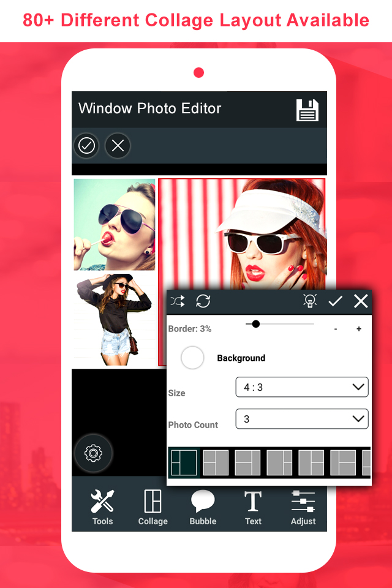Expand the Size 4:3 dropdown
392x588 pixels.
click(302, 387)
